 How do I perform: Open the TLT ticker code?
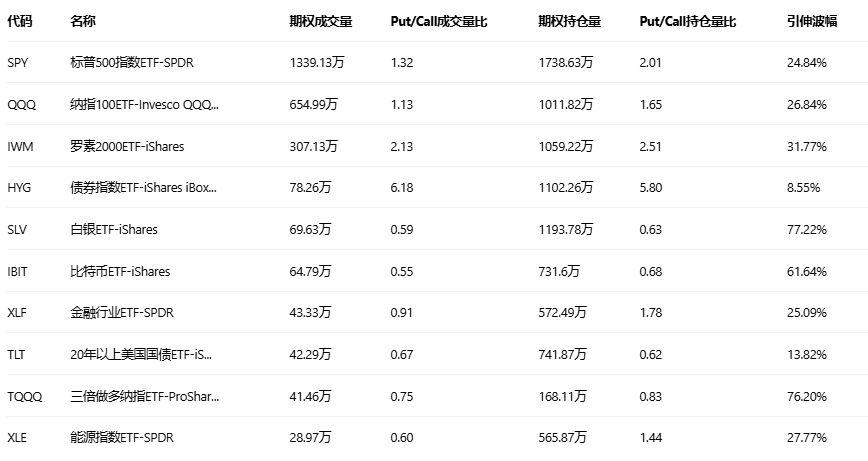tap(17, 354)
